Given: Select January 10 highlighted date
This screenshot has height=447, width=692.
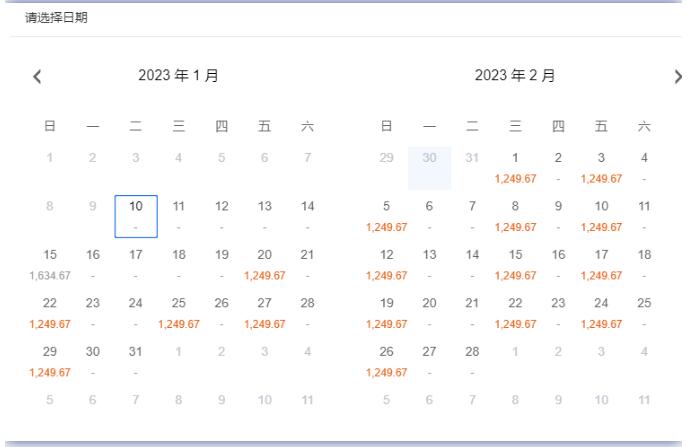Looking at the screenshot, I should coord(136,216).
